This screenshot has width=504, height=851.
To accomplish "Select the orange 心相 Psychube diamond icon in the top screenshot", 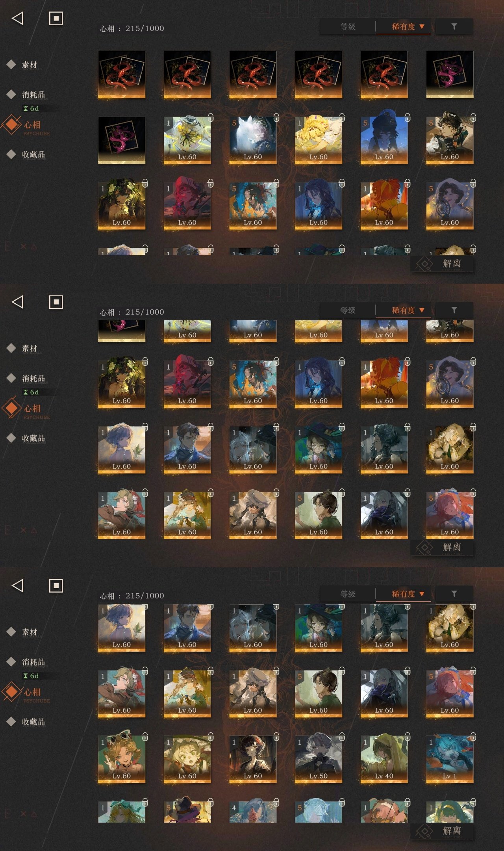I will pyautogui.click(x=11, y=124).
